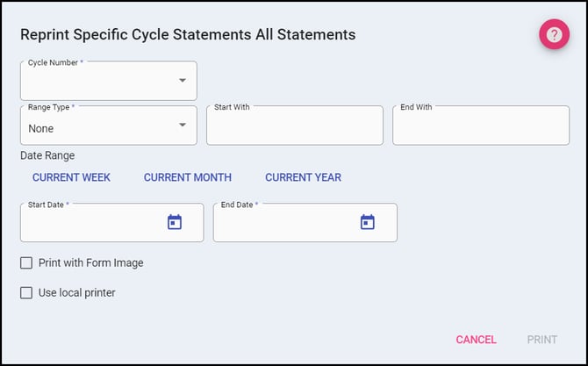Select the Range Type value 'None'

(41, 129)
